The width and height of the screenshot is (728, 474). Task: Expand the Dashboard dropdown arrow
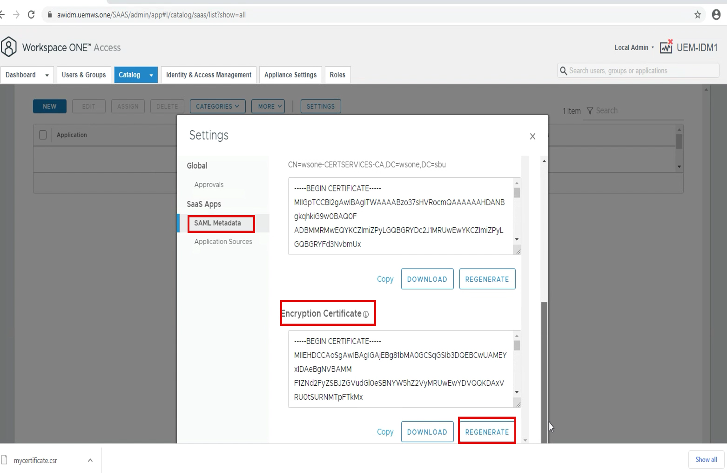coord(47,75)
